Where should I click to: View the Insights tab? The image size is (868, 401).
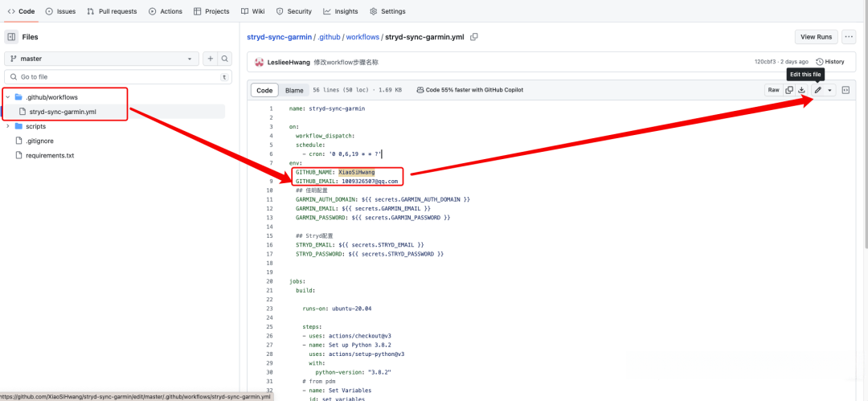pos(341,11)
